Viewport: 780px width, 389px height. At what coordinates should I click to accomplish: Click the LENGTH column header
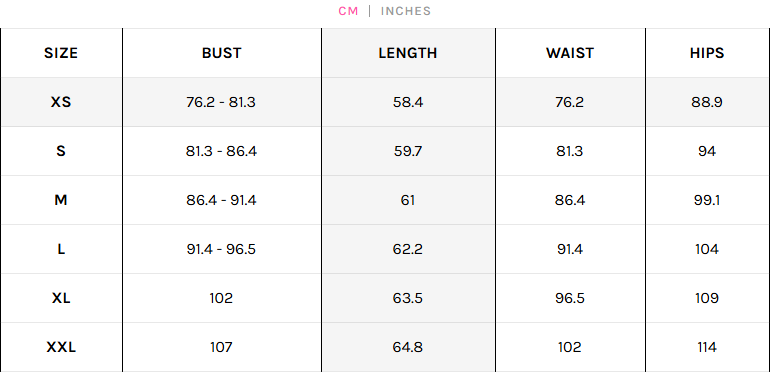[408, 53]
